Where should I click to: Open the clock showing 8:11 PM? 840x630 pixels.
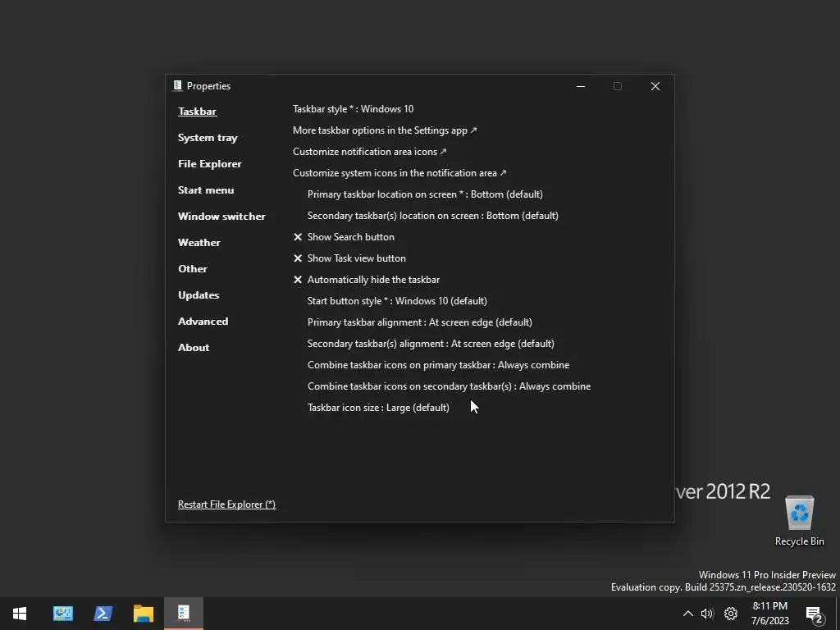[769, 614]
